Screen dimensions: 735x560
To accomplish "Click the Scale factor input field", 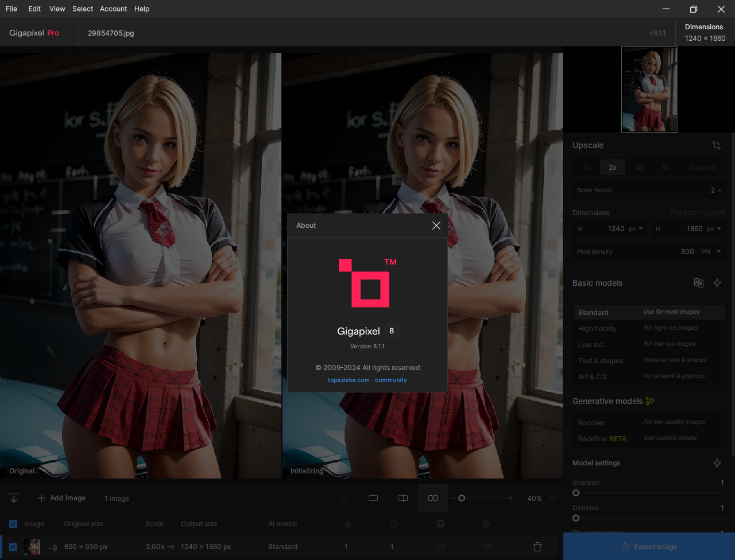I will pos(649,190).
